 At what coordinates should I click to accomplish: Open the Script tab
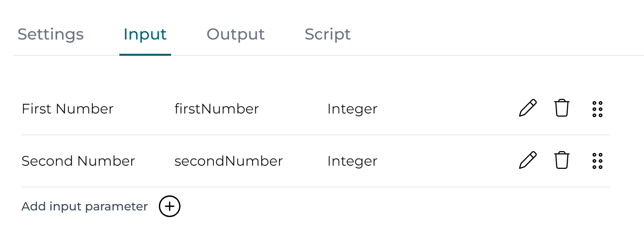(327, 34)
